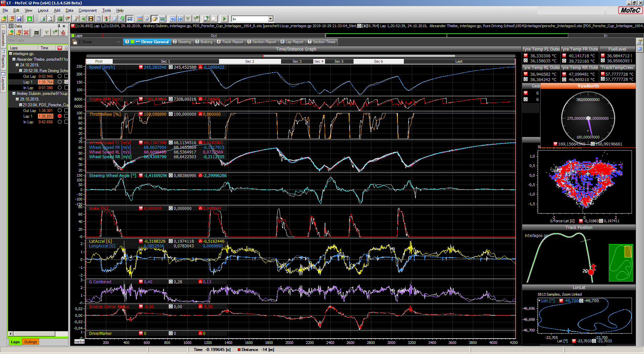The width and height of the screenshot is (644, 354).
Task: Click the Open Log File toolbar icon
Action: point(4,19)
